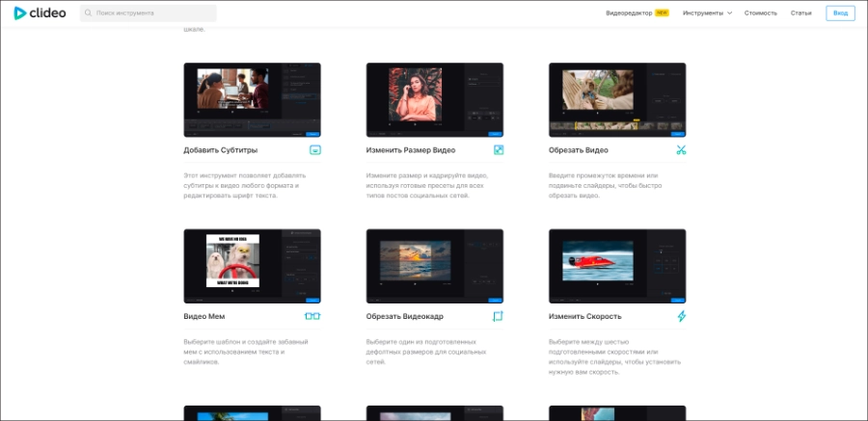Open the Изменить Размер Видео preview thumbnail
This screenshot has width=868, height=421.
coord(435,100)
